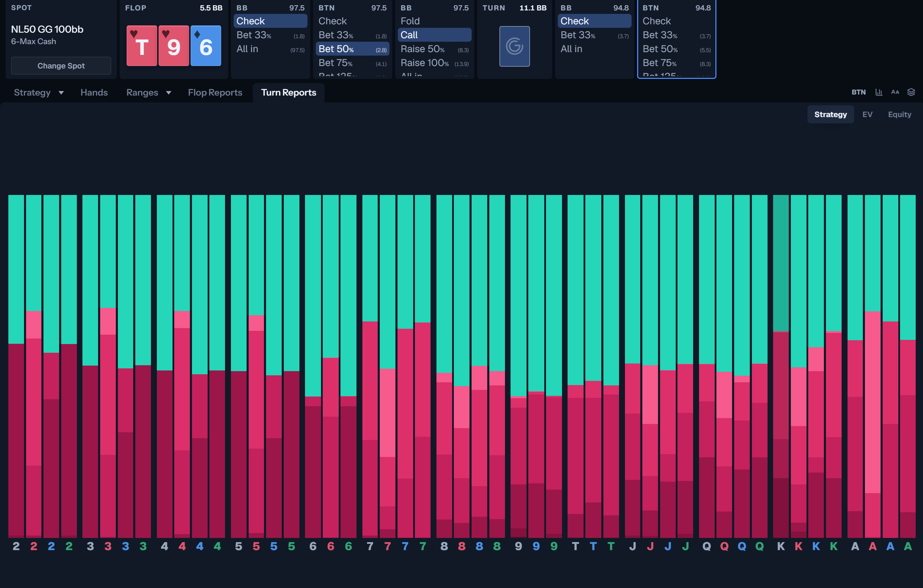Open the layers stack icon
This screenshot has width=923, height=588.
coord(911,92)
